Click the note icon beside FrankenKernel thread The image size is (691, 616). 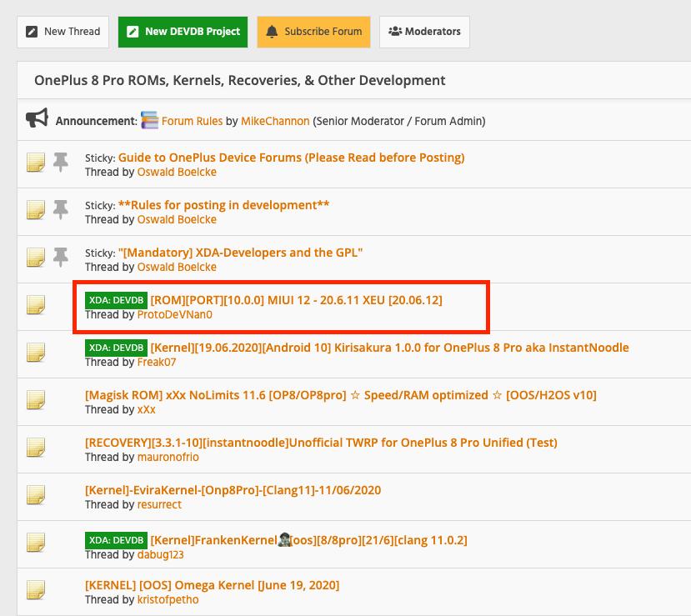36,543
